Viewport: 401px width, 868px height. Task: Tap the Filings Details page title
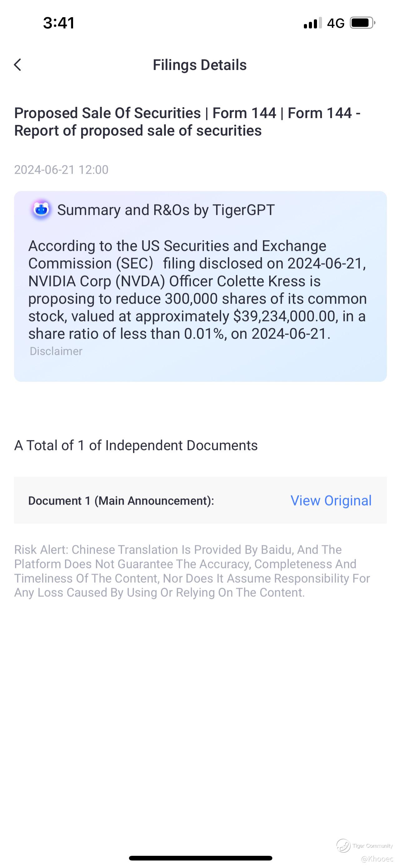coord(200,65)
